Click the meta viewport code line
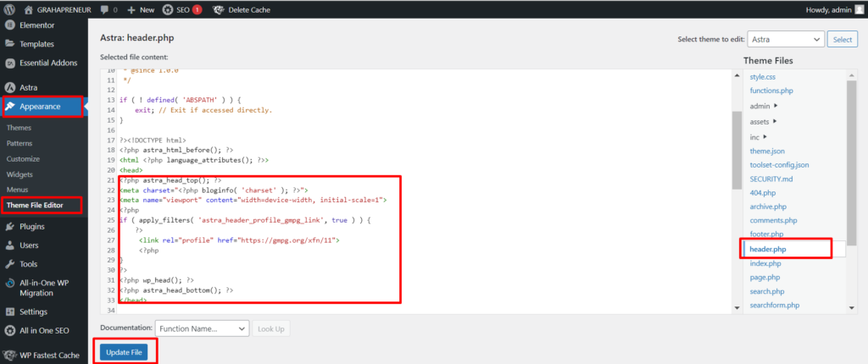The image size is (868, 364). pos(253,200)
